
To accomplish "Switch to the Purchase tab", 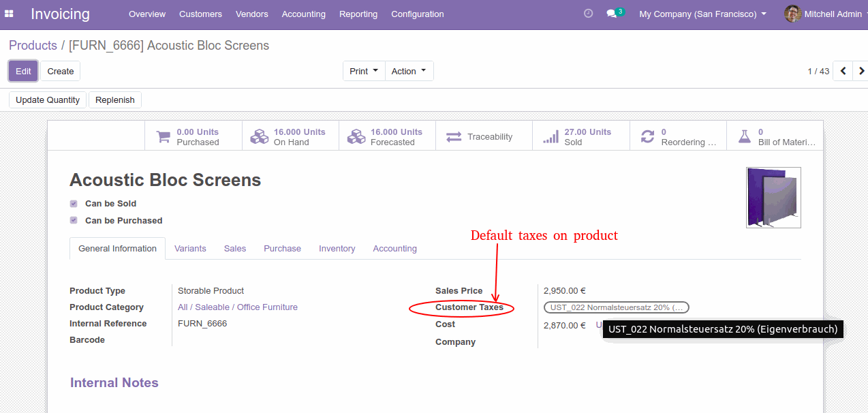I will click(282, 249).
